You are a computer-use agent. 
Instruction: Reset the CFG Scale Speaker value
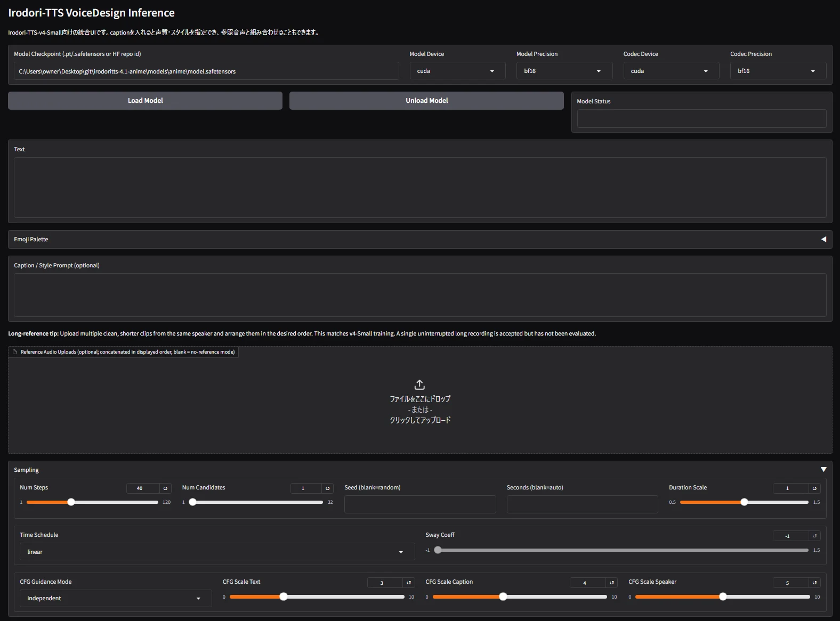point(814,583)
